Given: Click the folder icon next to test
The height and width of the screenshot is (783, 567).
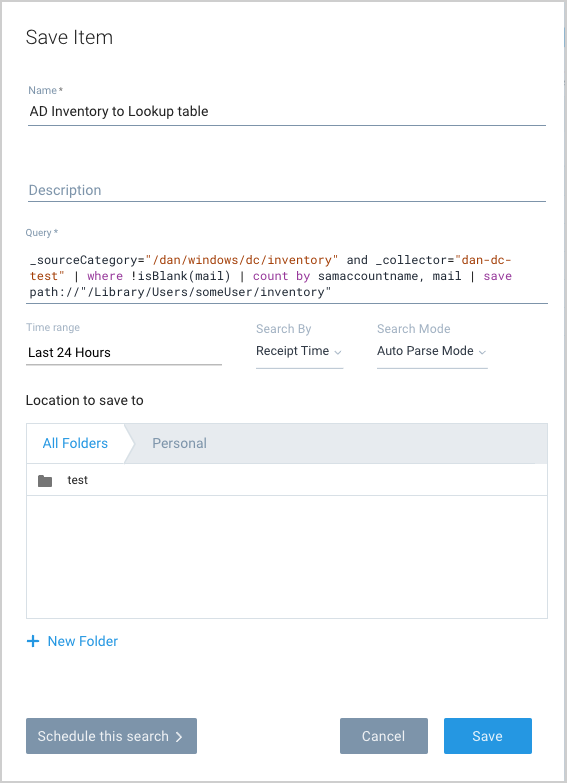Looking at the screenshot, I should (x=45, y=480).
